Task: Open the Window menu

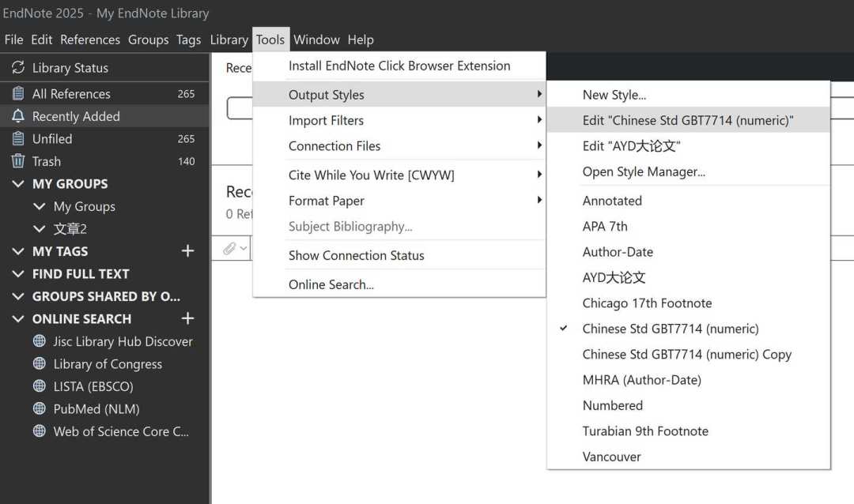Action: click(x=316, y=39)
